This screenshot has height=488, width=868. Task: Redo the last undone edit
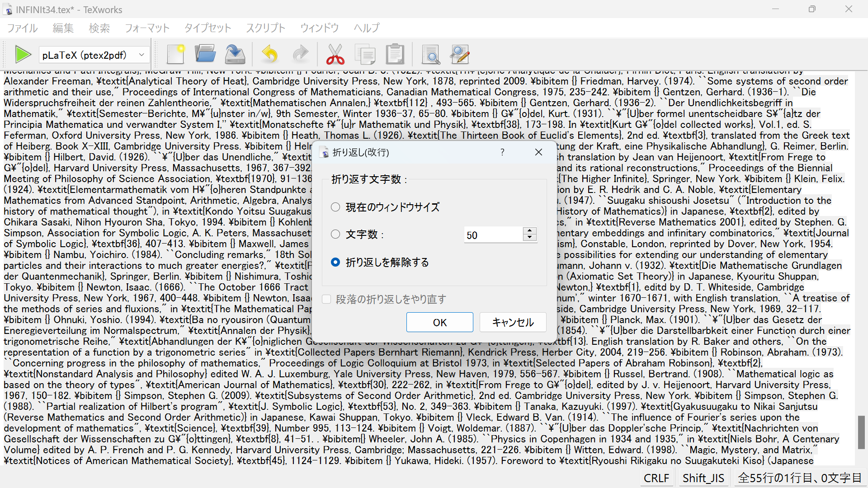click(300, 55)
